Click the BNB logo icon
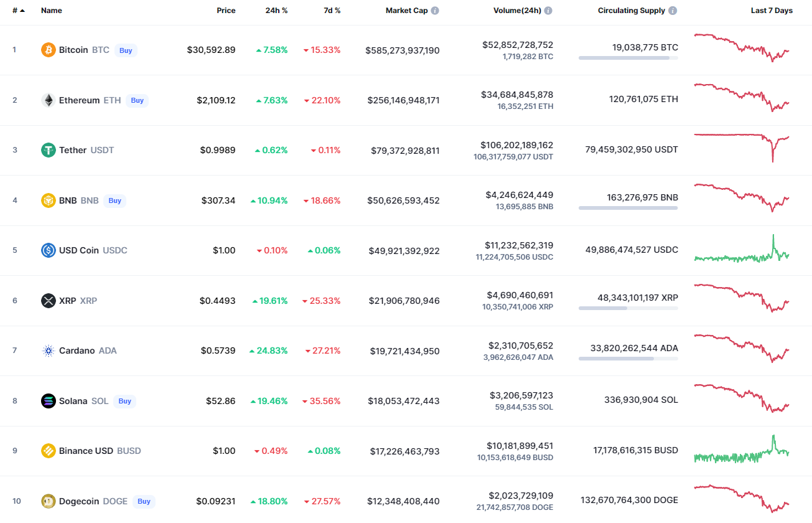Screen dimensions: 812x523 [48, 200]
